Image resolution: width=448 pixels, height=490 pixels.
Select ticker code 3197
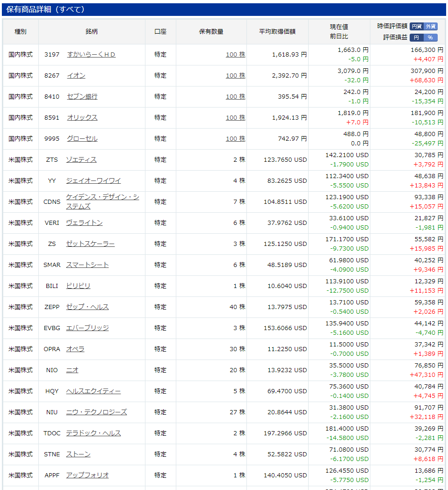tap(51, 54)
